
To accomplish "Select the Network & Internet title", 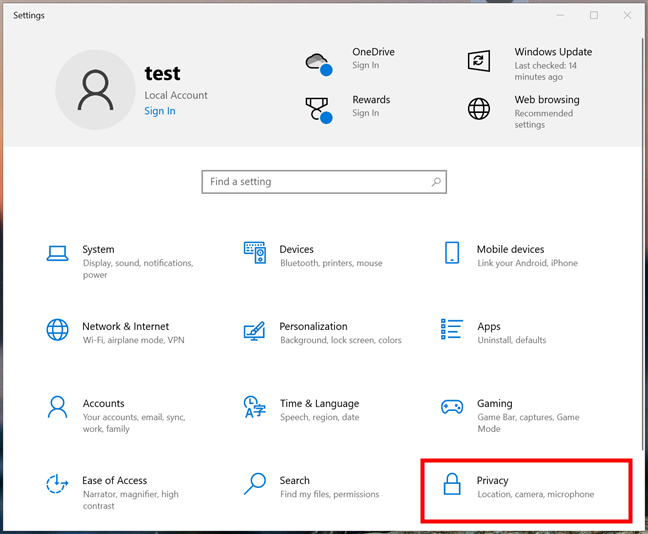I will point(125,327).
